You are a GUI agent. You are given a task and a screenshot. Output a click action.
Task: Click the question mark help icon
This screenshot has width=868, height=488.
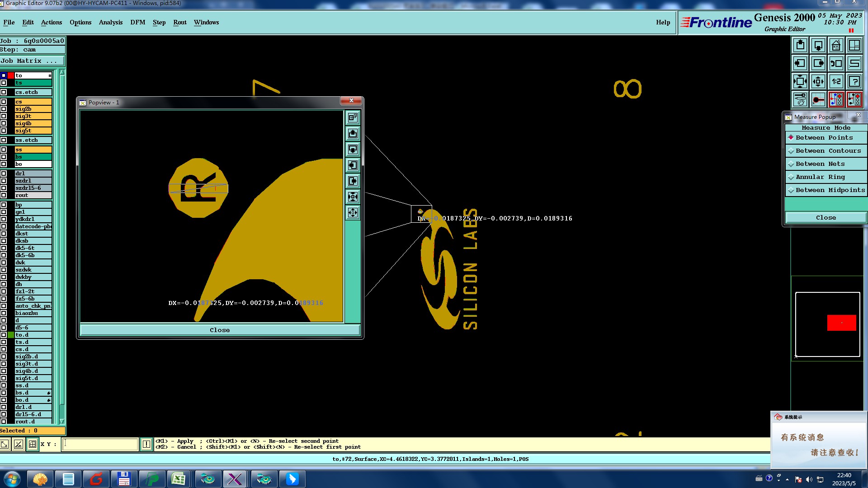pos(854,81)
